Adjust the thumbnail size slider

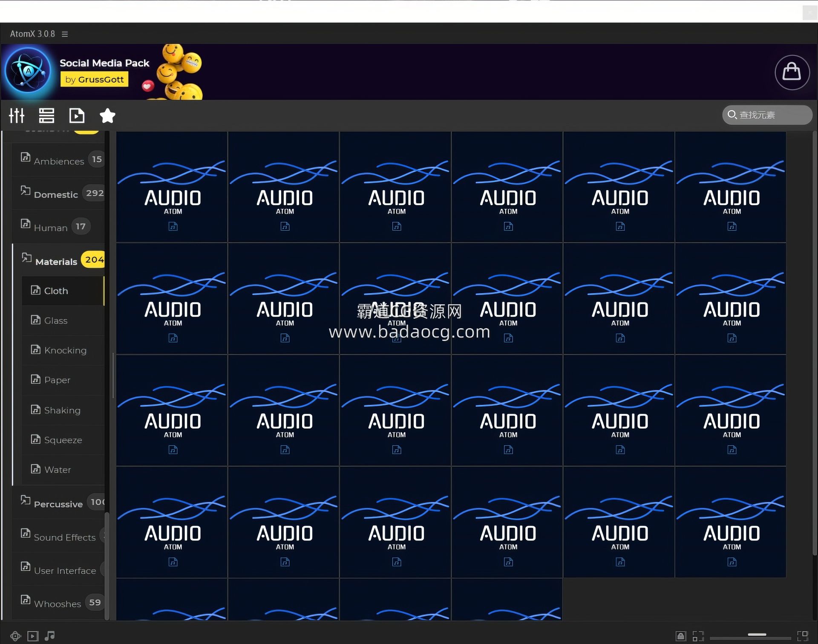(x=757, y=635)
